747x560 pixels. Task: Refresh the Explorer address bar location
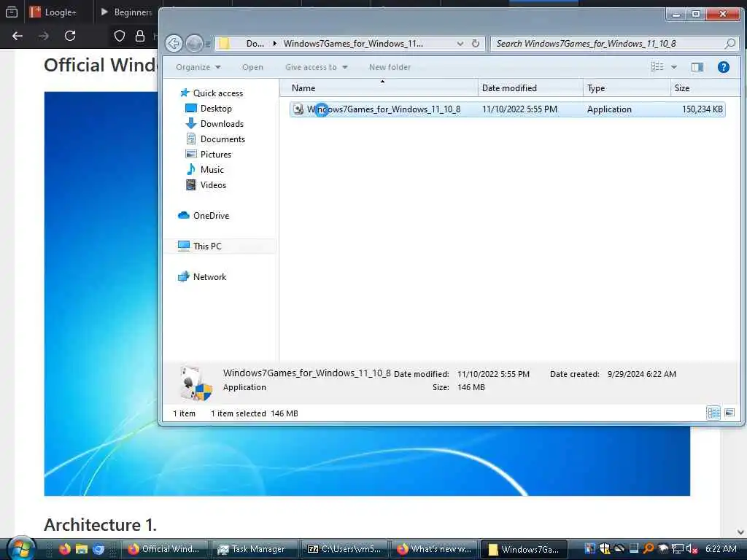(x=476, y=43)
